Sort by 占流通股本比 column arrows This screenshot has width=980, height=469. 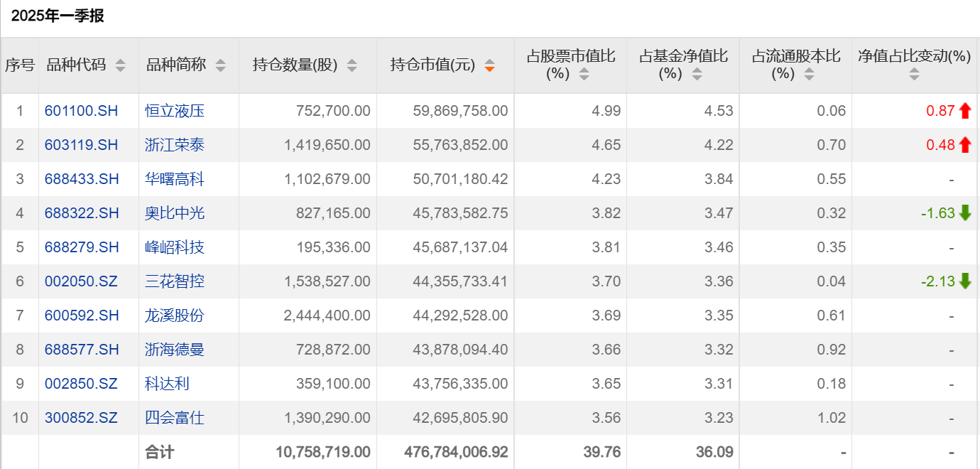point(809,74)
